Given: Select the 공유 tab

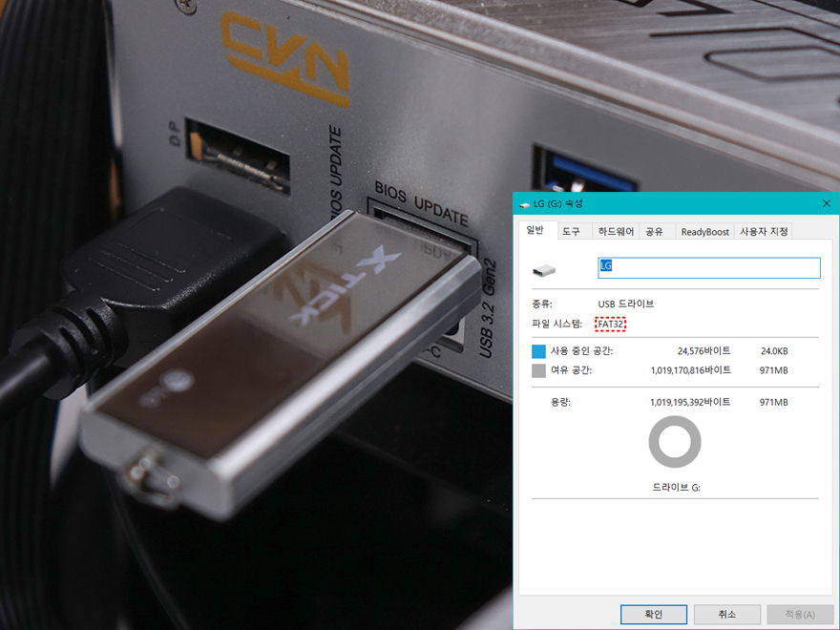Looking at the screenshot, I should [654, 231].
